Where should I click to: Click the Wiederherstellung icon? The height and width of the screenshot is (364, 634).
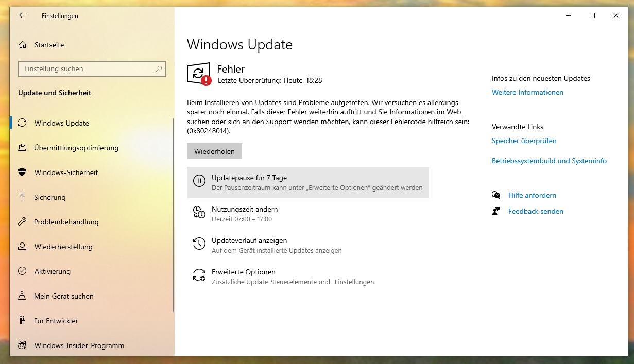point(22,247)
